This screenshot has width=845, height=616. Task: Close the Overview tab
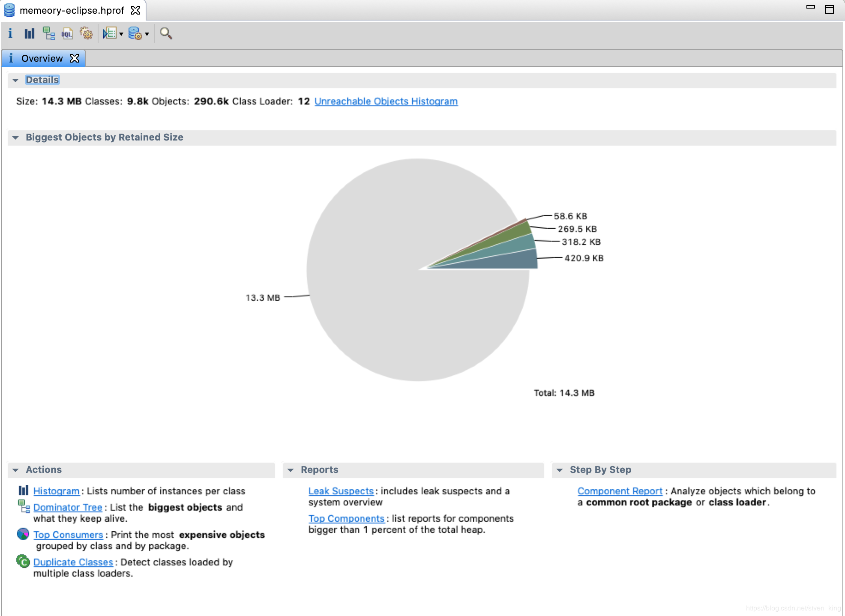pyautogui.click(x=75, y=58)
